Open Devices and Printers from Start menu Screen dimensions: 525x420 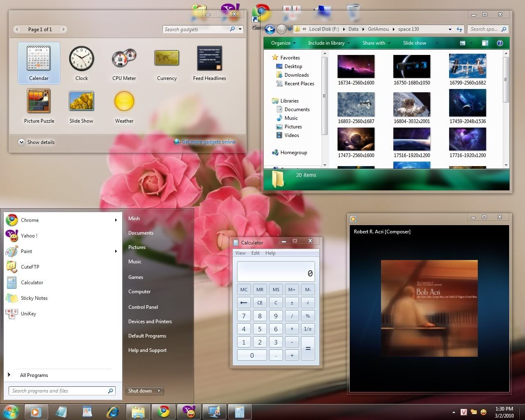(150, 322)
